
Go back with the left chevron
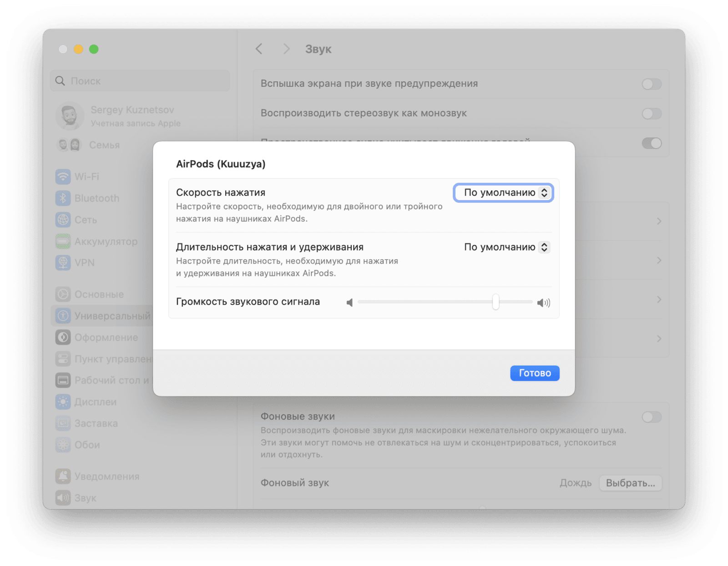coord(259,49)
